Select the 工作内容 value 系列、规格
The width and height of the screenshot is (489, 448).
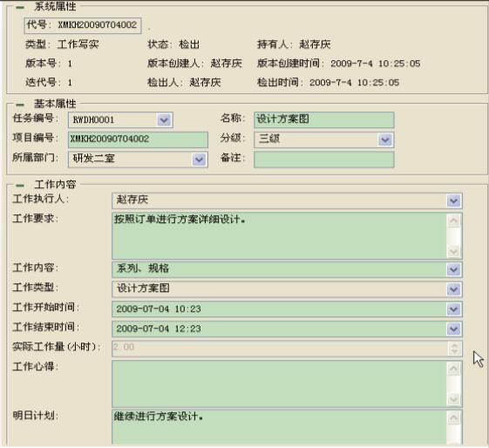[143, 268]
